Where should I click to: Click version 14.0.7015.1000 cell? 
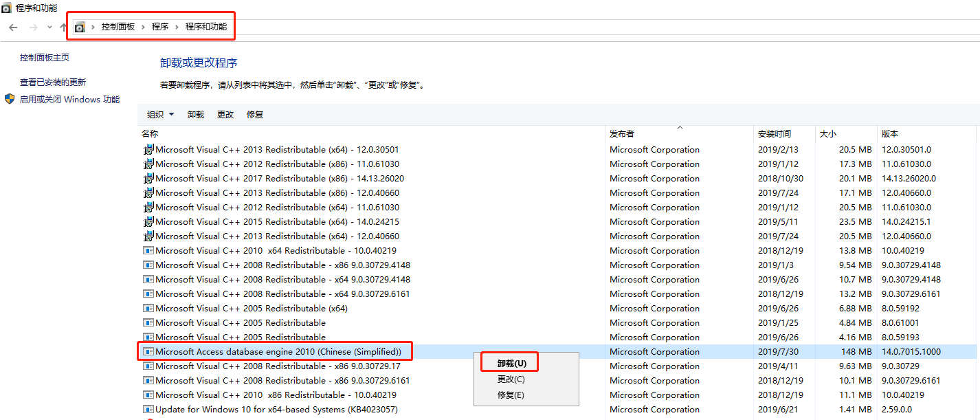(x=911, y=351)
